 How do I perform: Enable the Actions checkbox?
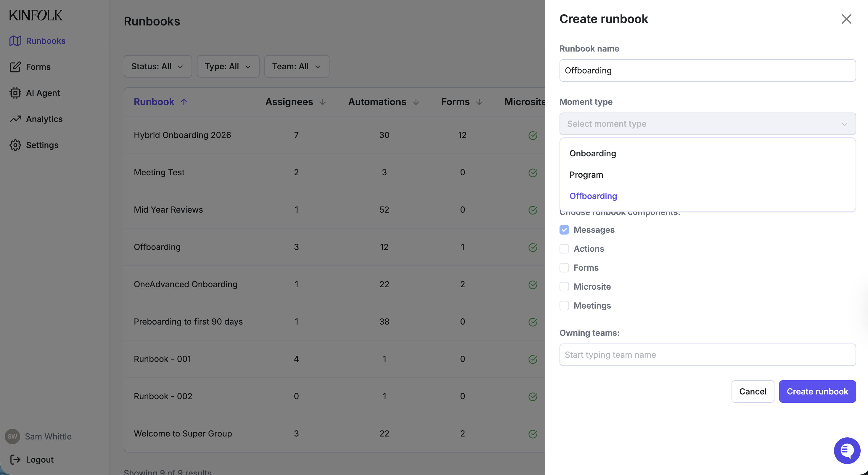tap(564, 249)
